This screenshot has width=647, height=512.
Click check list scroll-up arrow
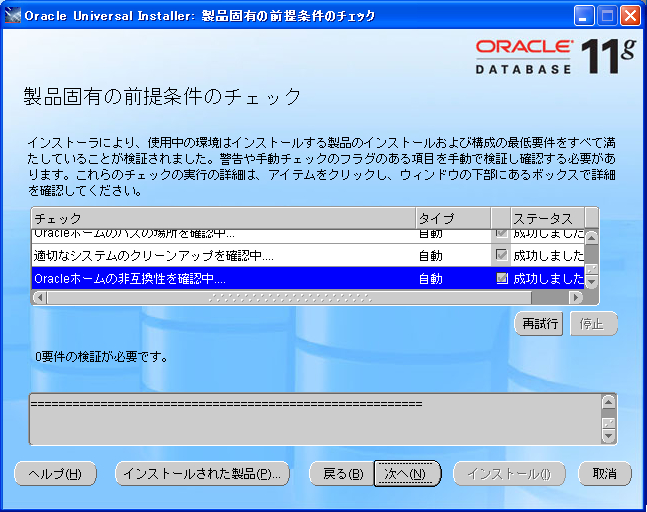(x=592, y=238)
